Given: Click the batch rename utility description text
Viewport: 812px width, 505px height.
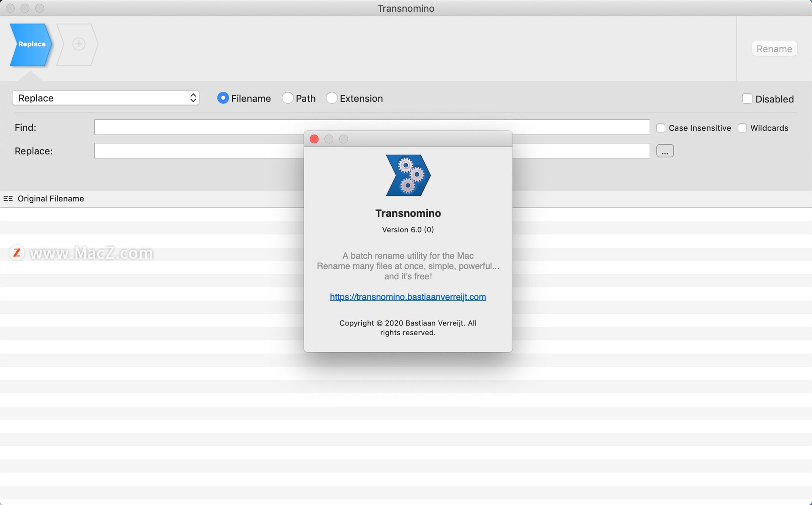Looking at the screenshot, I should click(x=408, y=266).
